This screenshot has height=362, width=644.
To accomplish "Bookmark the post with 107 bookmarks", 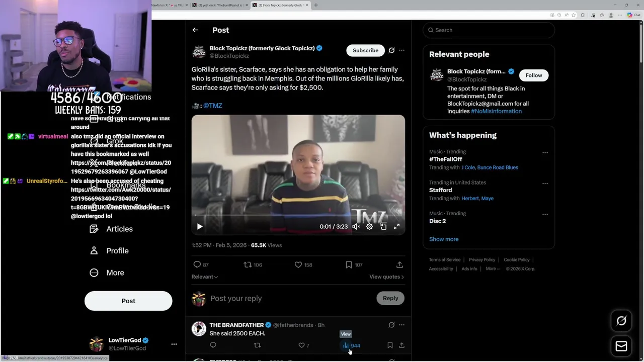I will click(x=354, y=264).
